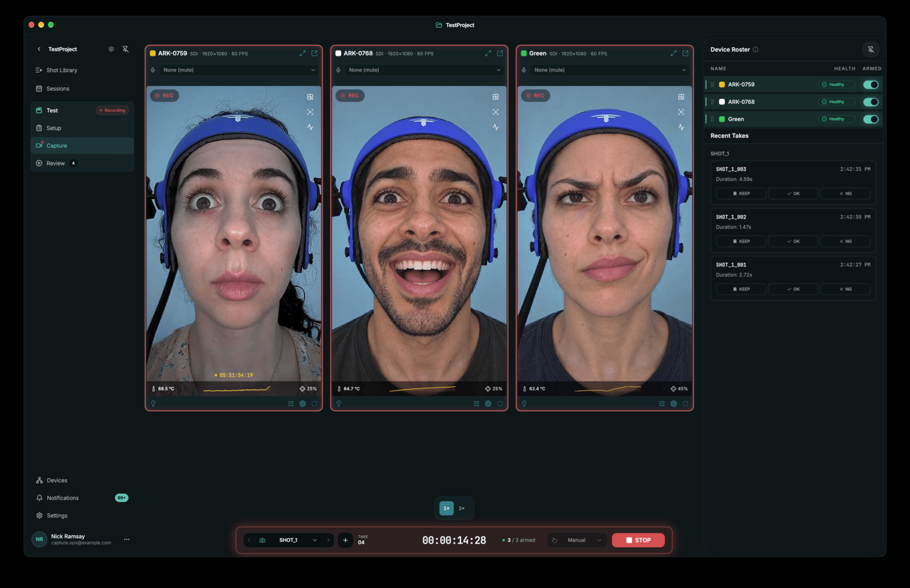Switch to the Setup step
This screenshot has width=910, height=588.
(x=82, y=128)
